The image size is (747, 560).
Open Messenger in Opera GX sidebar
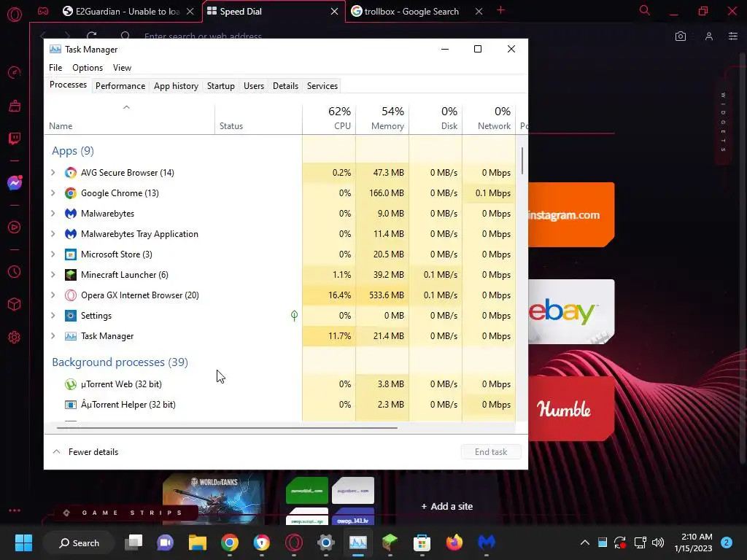15,183
